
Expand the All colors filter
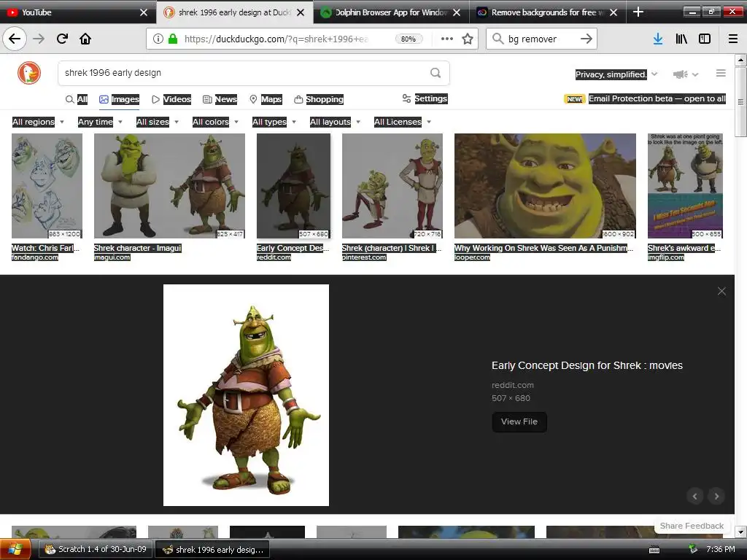[215, 122]
